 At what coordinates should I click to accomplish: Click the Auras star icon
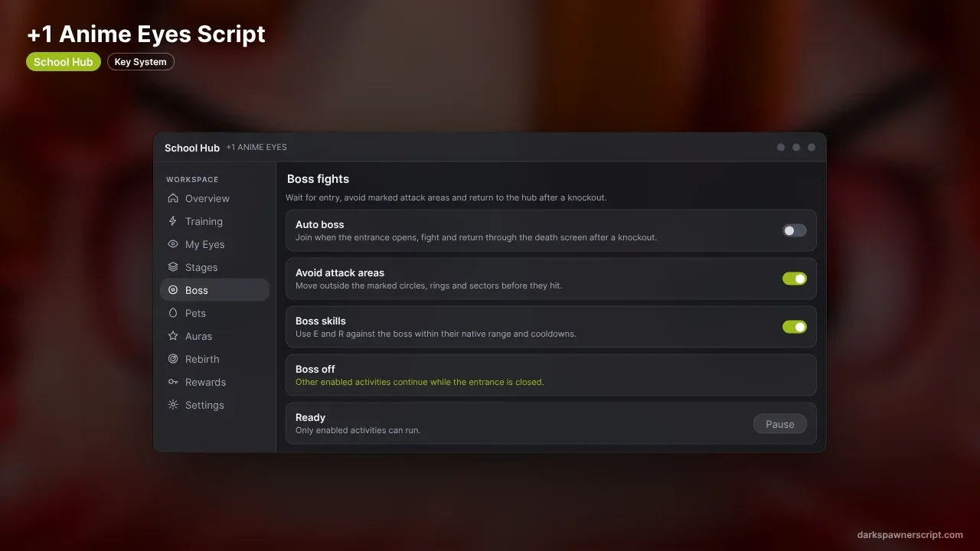[x=172, y=336]
